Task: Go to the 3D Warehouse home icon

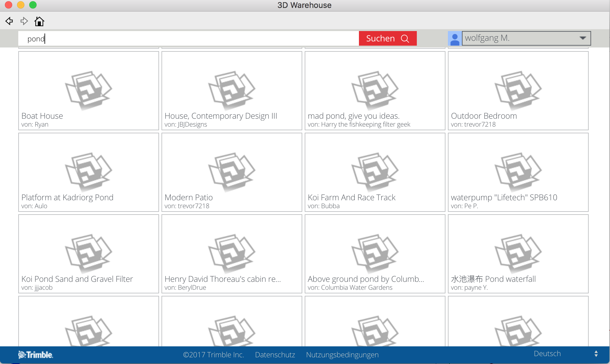Action: pyautogui.click(x=39, y=21)
